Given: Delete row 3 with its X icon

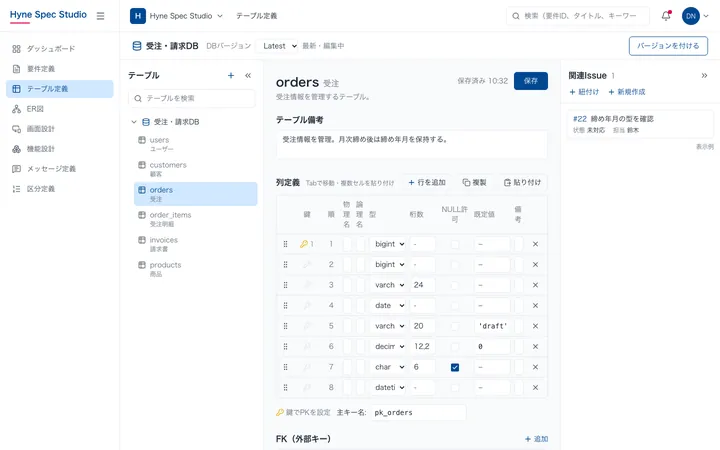Looking at the screenshot, I should (535, 285).
